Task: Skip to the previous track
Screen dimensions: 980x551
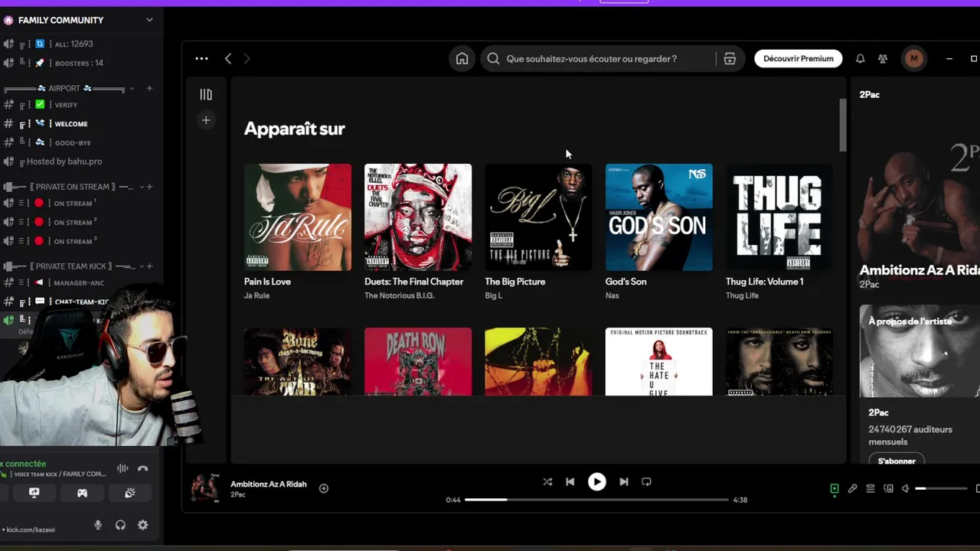Action: [570, 481]
